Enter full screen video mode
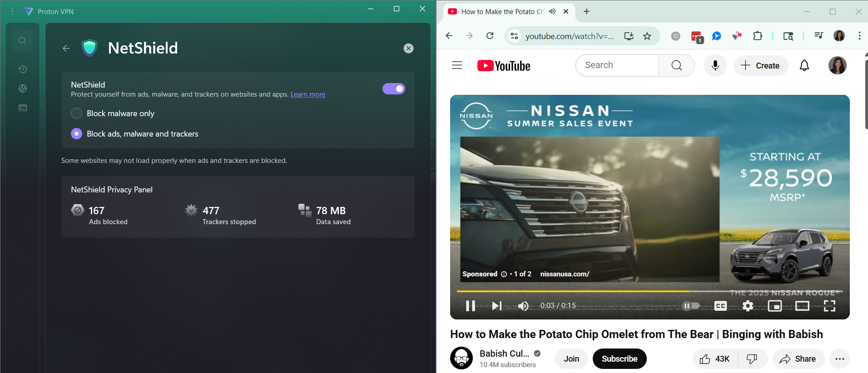 click(829, 306)
